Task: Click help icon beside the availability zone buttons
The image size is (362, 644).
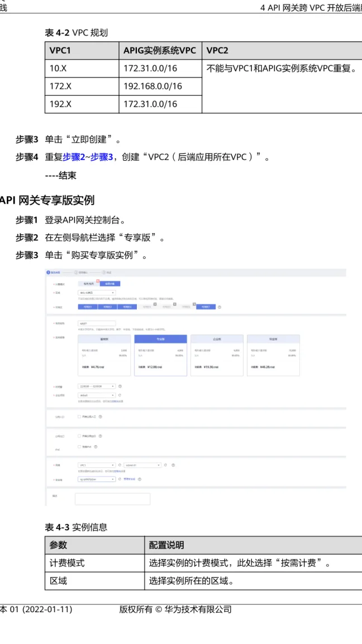Action: point(220,307)
